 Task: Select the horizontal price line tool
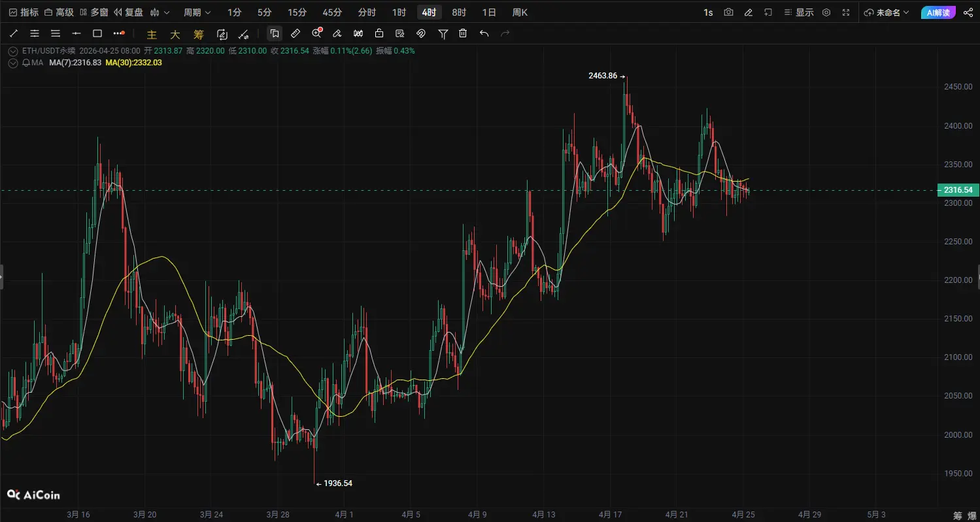pos(76,33)
